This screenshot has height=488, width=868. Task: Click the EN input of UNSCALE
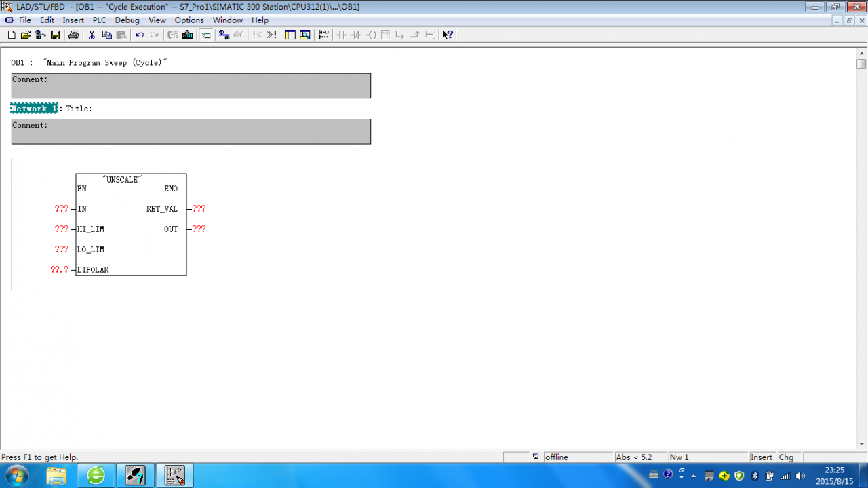pos(82,189)
